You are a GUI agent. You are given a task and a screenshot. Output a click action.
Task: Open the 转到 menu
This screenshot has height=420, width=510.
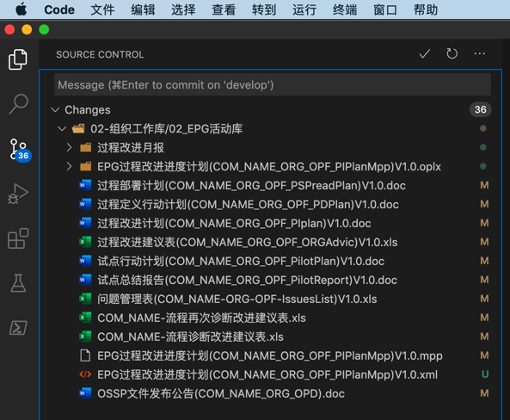coord(264,9)
